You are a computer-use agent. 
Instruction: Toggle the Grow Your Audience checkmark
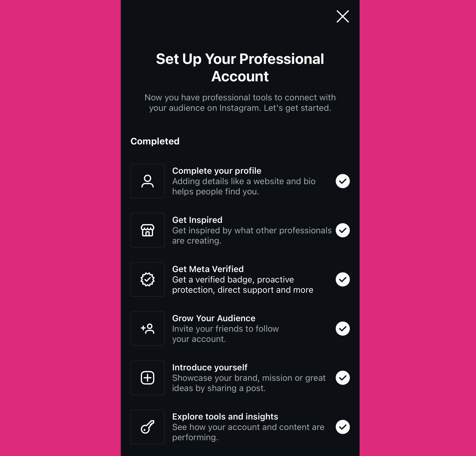(x=343, y=328)
